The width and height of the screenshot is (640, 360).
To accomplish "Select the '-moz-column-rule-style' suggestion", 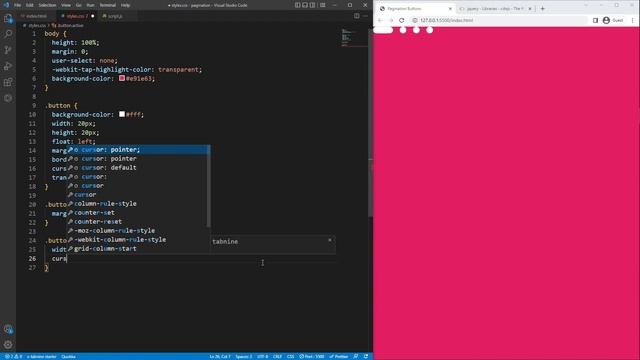I will click(x=138, y=231).
